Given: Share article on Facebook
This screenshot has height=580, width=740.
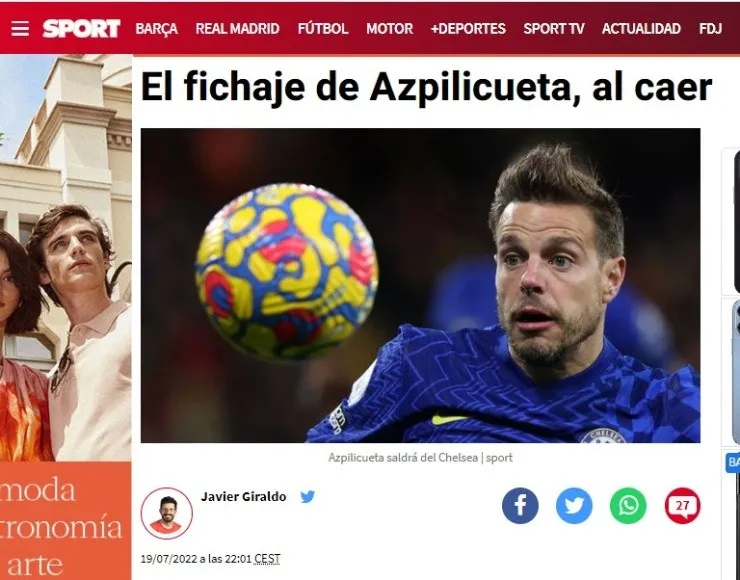Looking at the screenshot, I should [520, 506].
